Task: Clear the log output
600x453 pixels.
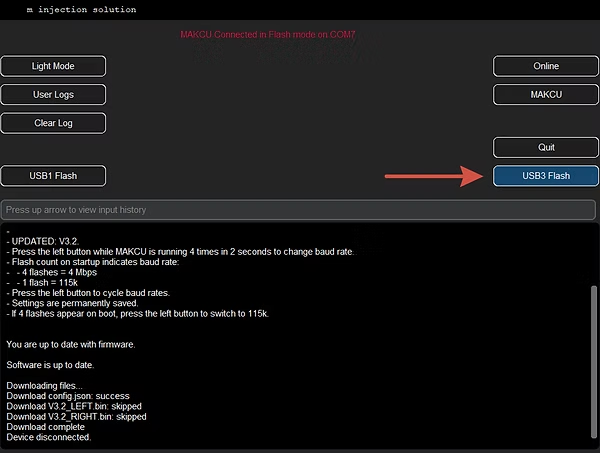Action: [53, 123]
